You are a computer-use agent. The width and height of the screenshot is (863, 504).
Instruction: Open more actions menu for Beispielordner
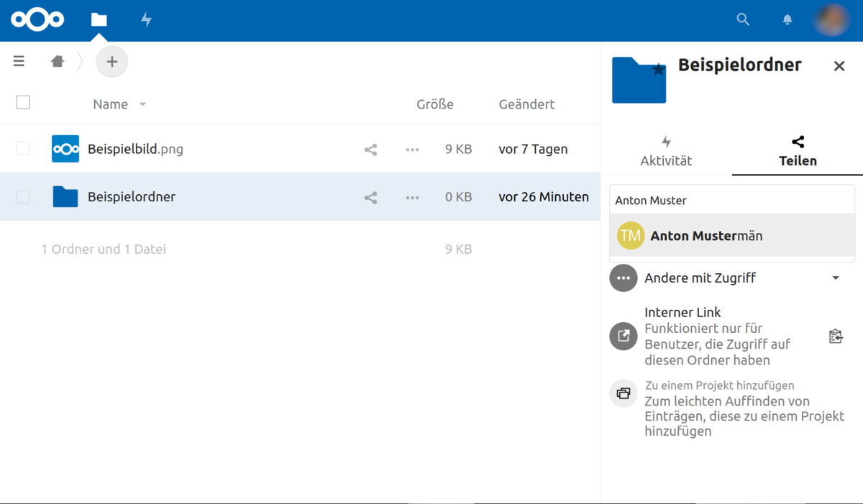pos(412,197)
